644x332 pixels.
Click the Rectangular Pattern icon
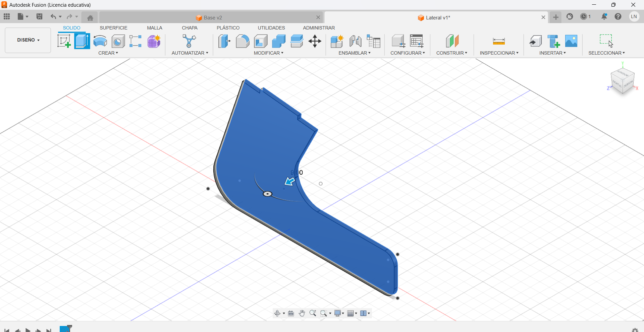pyautogui.click(x=136, y=41)
